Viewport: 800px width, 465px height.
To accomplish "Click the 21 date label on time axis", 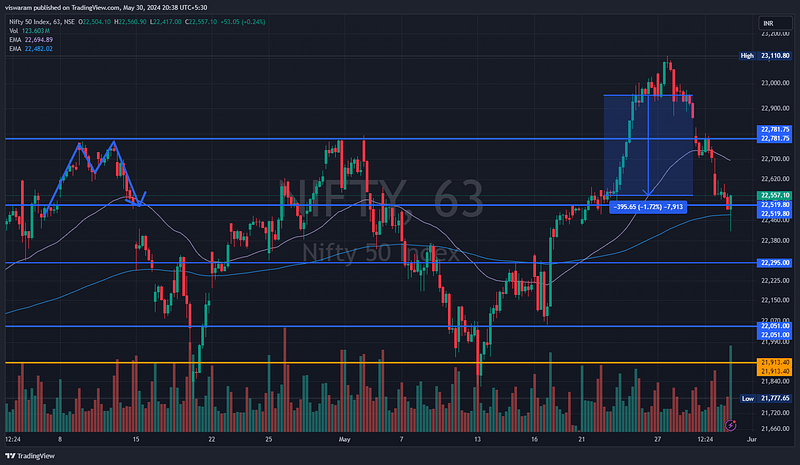I will [x=582, y=439].
